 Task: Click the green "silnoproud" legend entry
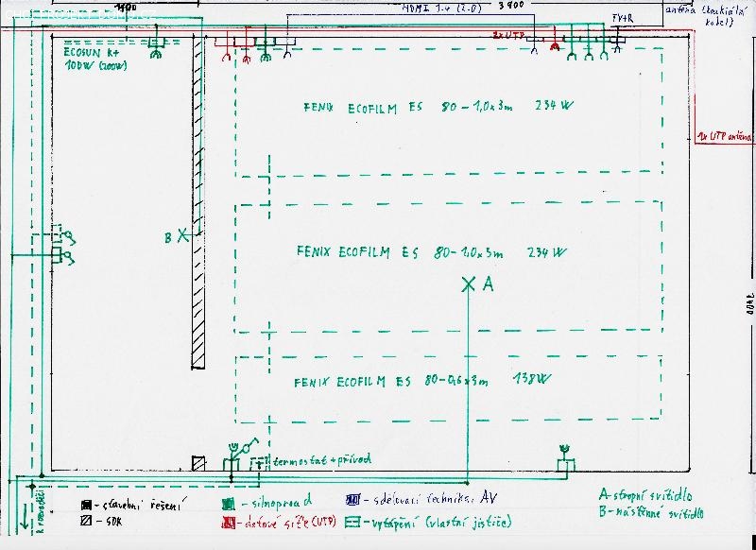(x=266, y=503)
